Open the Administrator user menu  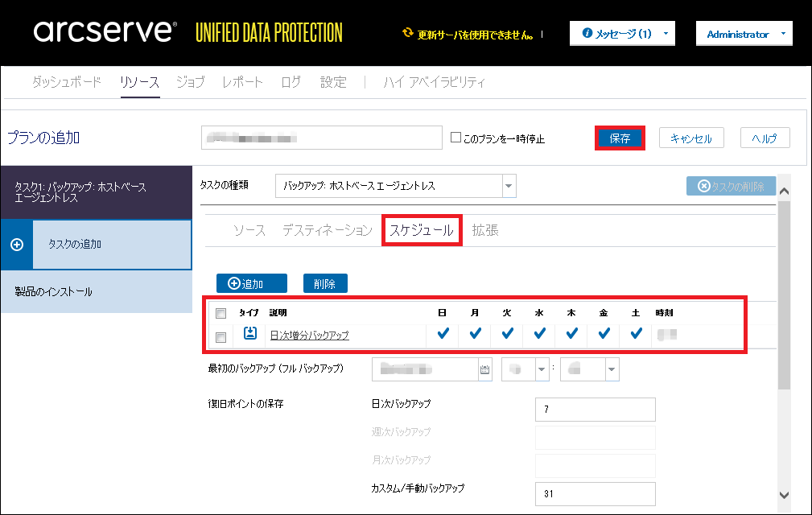pos(744,34)
